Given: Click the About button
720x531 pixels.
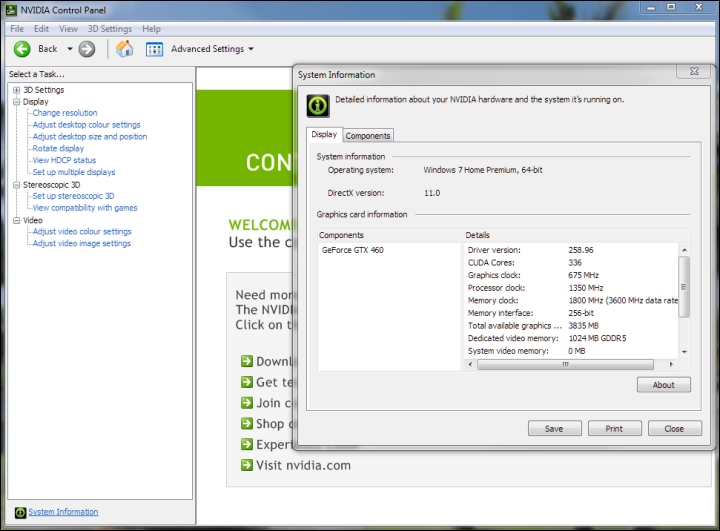Looking at the screenshot, I should tap(664, 385).
